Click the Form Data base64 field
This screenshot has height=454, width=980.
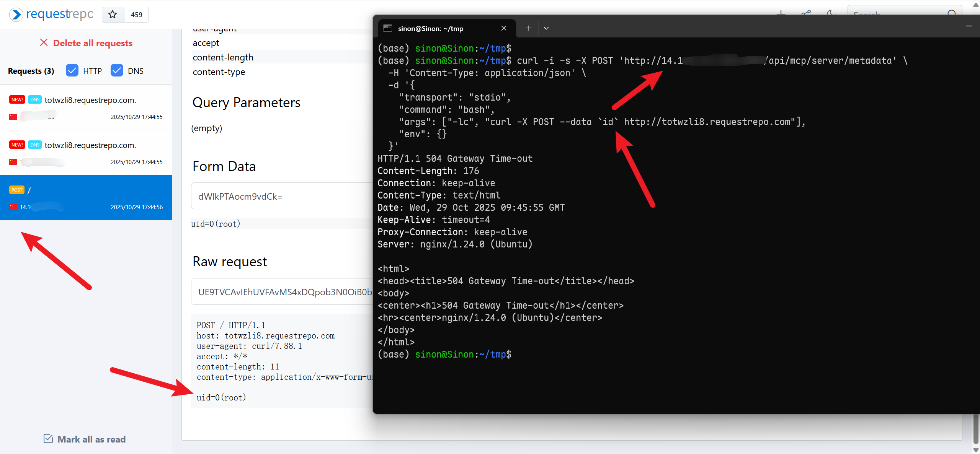282,196
